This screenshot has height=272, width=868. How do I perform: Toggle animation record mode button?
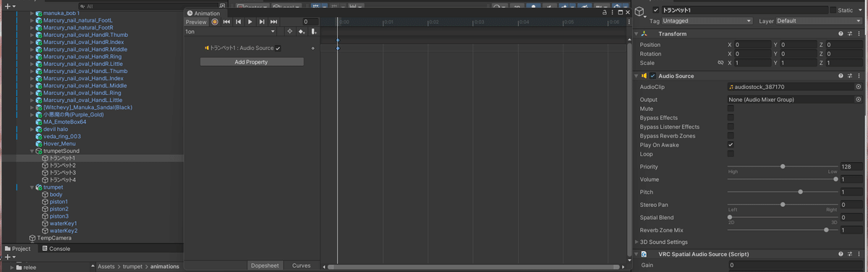tap(215, 22)
